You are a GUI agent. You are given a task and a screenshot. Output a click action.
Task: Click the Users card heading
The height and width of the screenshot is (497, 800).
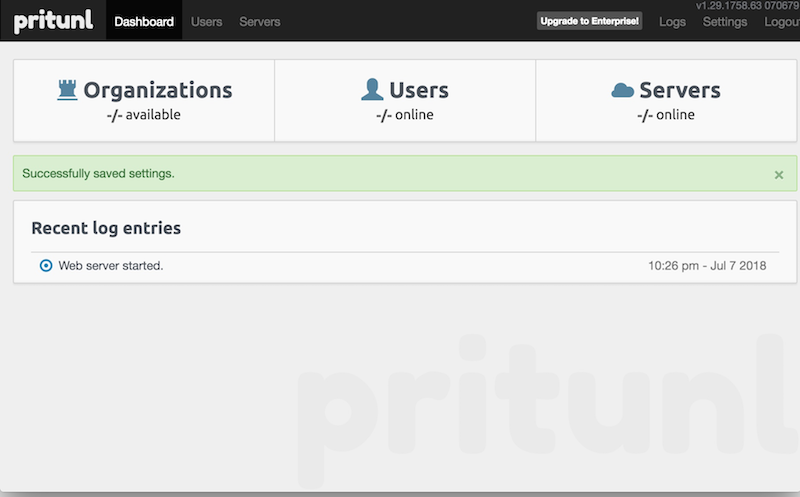(419, 90)
